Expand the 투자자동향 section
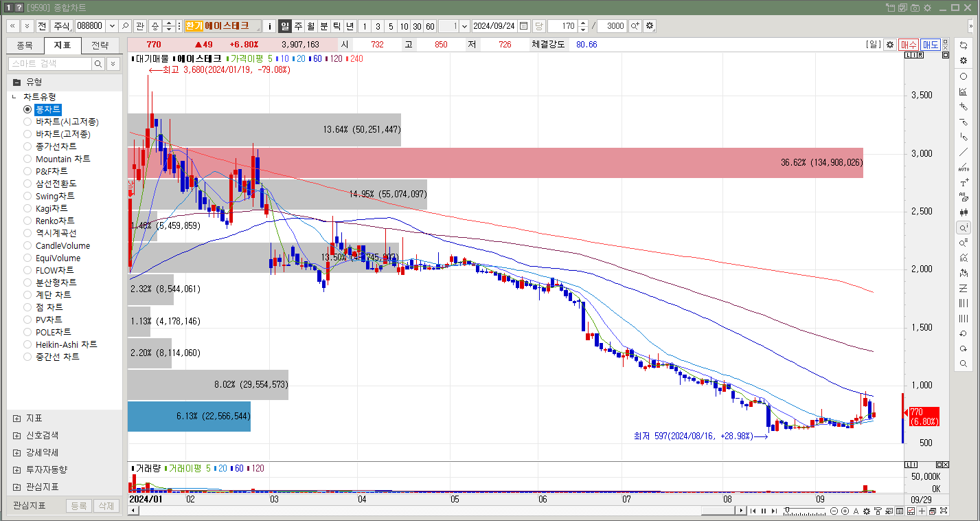Viewport: 980px width, 521px height. 16,469
